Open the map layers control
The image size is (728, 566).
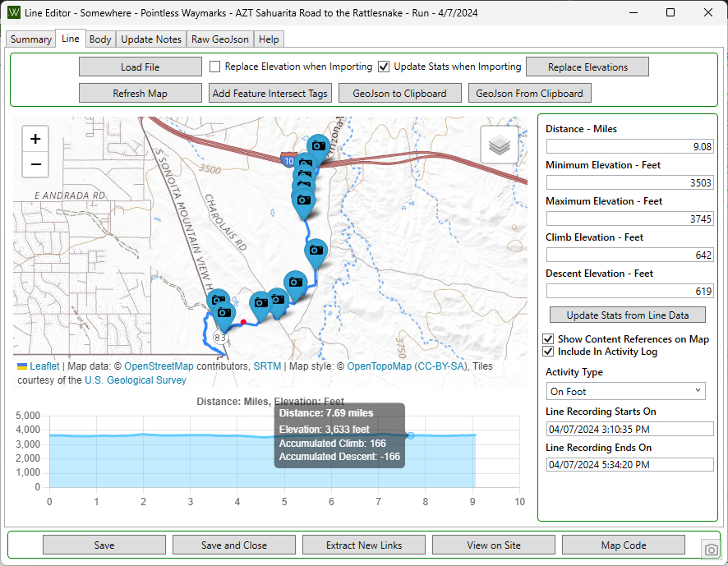point(500,145)
